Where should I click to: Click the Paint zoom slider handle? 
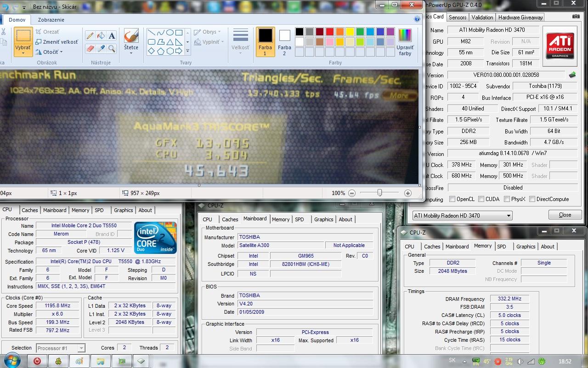pyautogui.click(x=379, y=193)
